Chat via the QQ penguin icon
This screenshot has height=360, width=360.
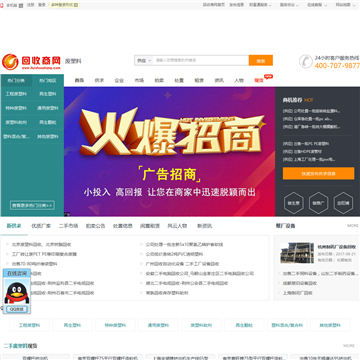click(17, 293)
